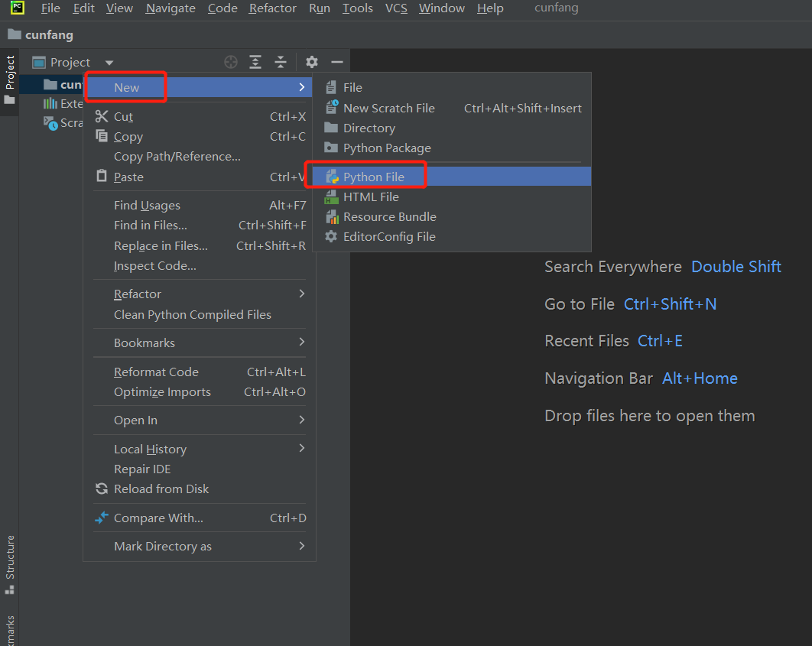Expand the New submenu arrow
Image resolution: width=812 pixels, height=646 pixels.
(302, 87)
